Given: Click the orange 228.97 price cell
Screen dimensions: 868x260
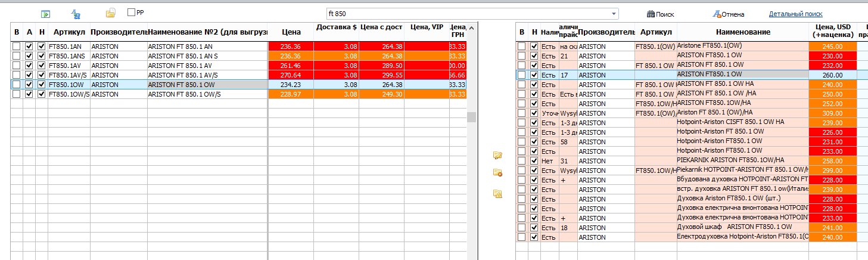Looking at the screenshot, I should 291,94.
